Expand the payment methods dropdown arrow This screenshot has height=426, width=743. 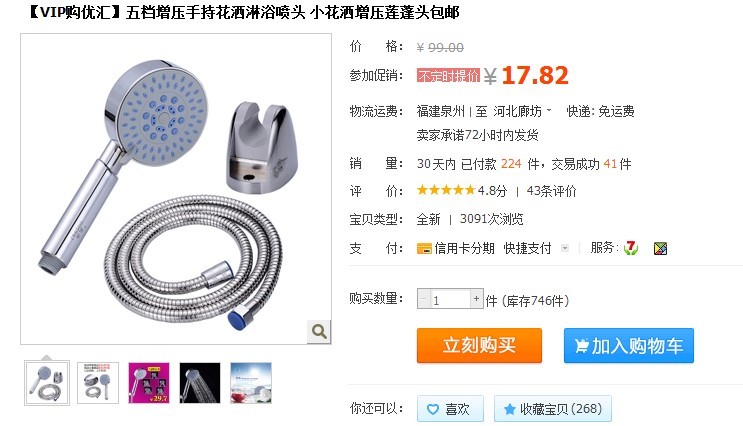564,248
